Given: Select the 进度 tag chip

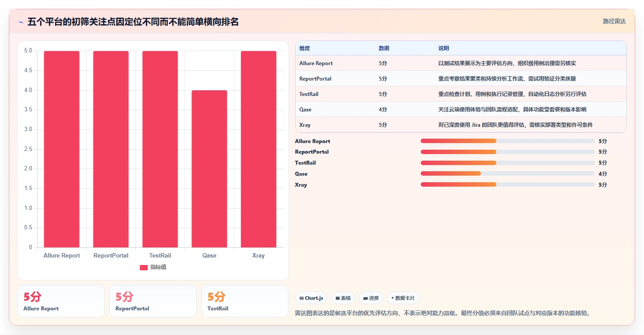Looking at the screenshot, I should pos(371,298).
